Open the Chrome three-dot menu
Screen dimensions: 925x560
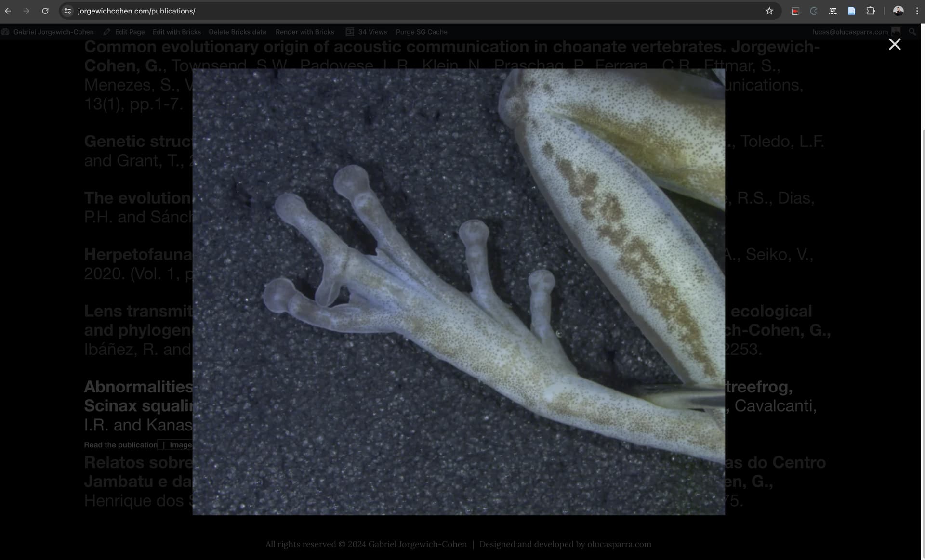[917, 11]
